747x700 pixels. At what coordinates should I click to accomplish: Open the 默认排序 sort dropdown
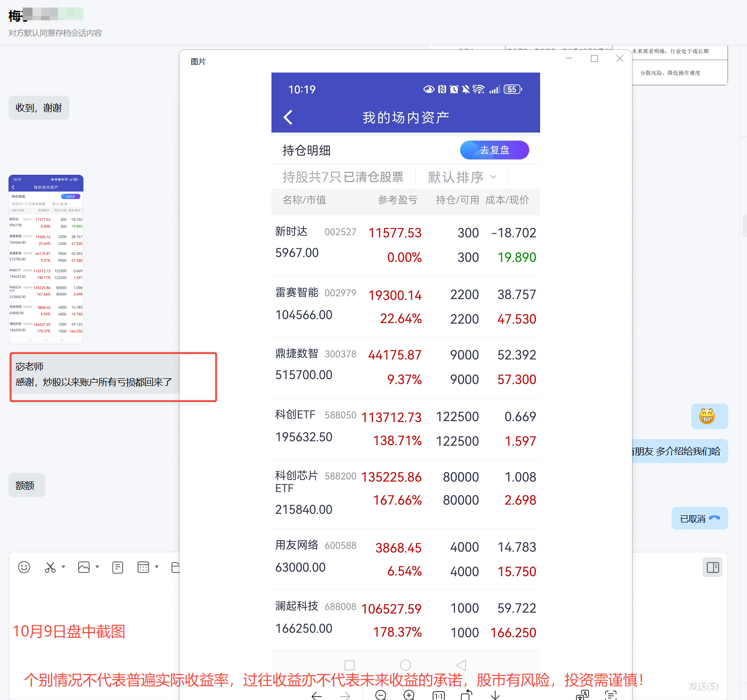pos(462,177)
